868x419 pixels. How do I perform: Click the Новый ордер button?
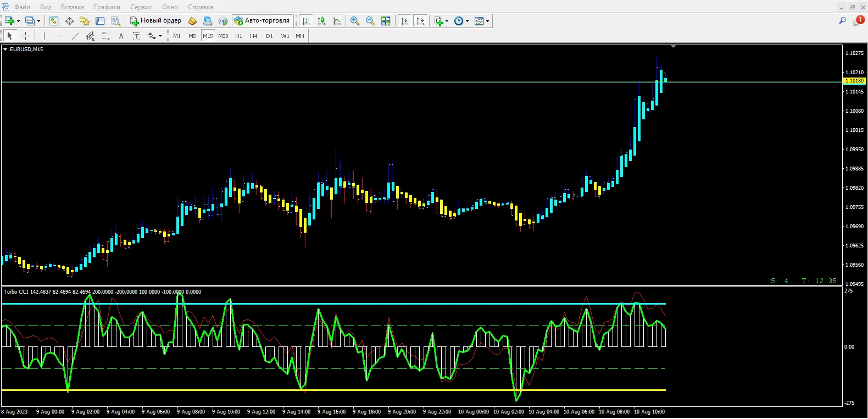point(155,21)
